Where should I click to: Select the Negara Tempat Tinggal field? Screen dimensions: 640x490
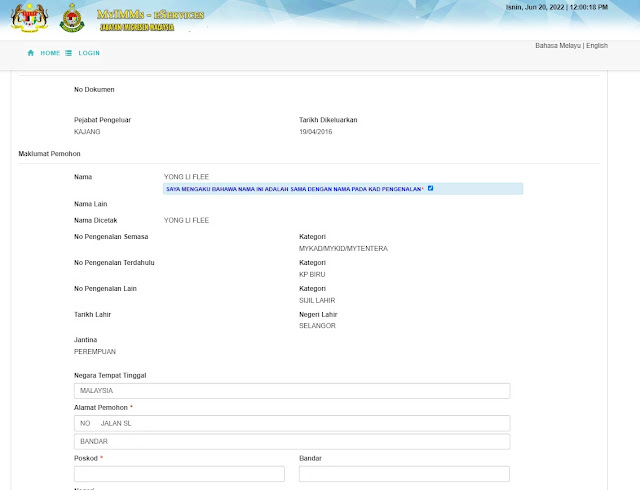[x=292, y=391]
